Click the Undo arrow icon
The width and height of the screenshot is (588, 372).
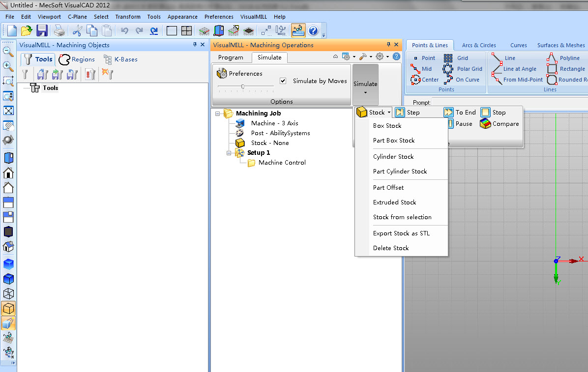coord(124,30)
